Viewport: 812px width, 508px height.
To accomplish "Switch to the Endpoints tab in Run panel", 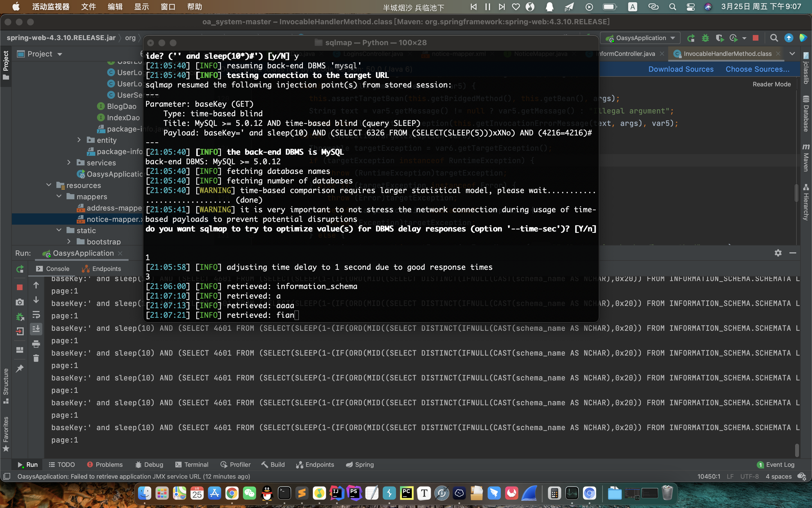I will [101, 269].
